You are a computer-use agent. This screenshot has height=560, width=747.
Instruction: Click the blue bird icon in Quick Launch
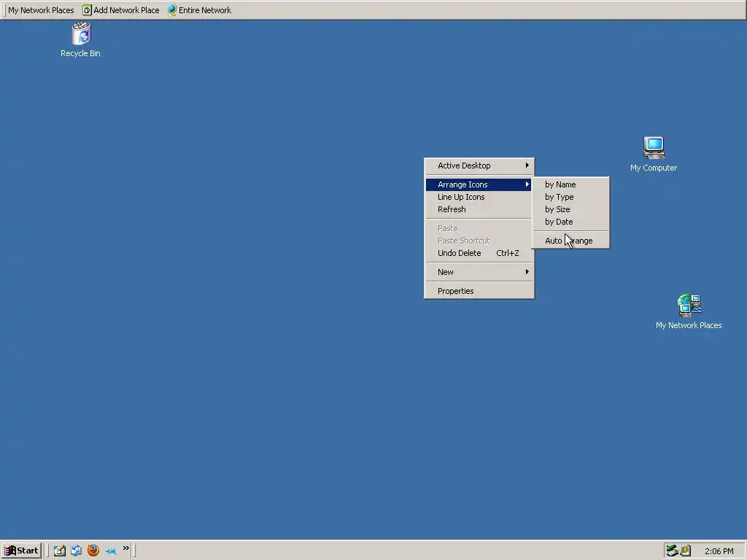[111, 551]
